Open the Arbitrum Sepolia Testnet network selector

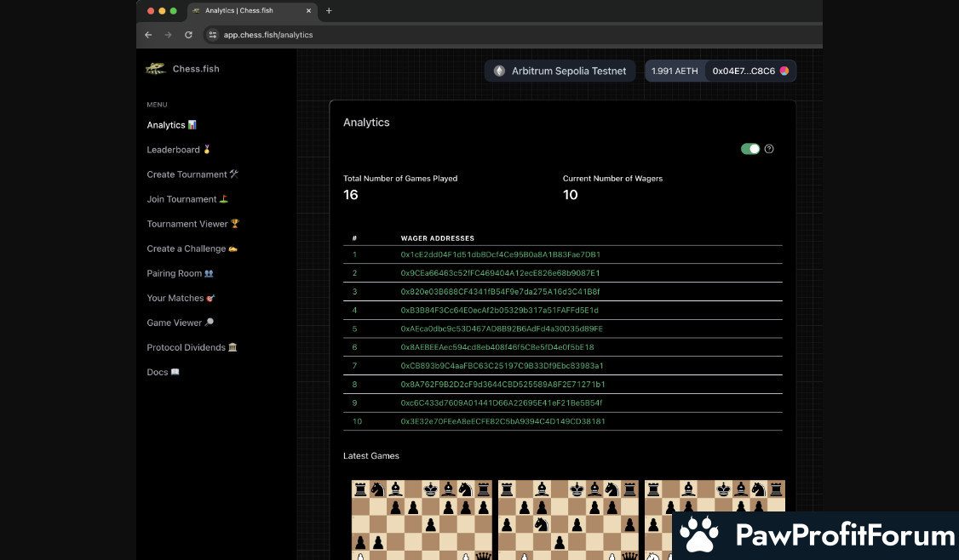point(560,71)
